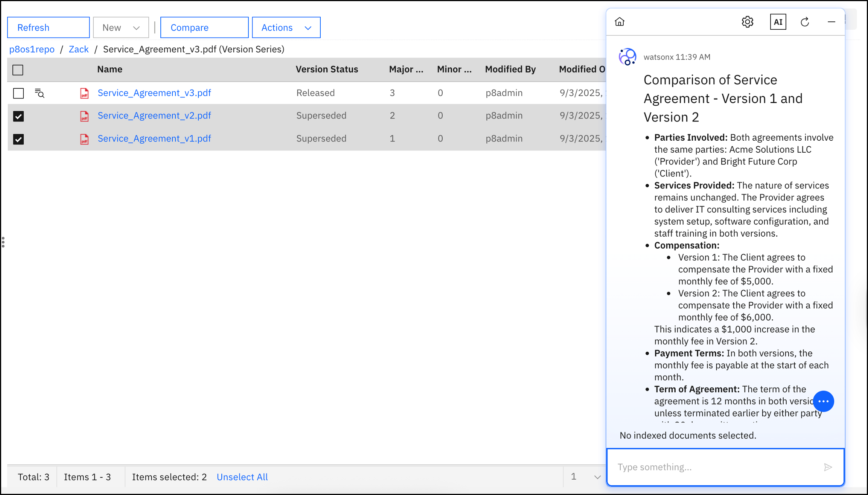Open chat settings gear icon
The height and width of the screenshot is (495, 868).
pyautogui.click(x=748, y=22)
